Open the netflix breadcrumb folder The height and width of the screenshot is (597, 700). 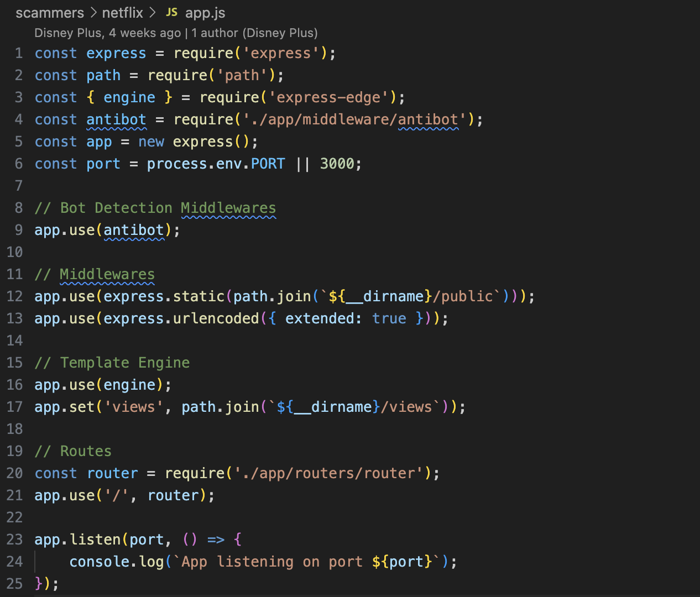122,13
